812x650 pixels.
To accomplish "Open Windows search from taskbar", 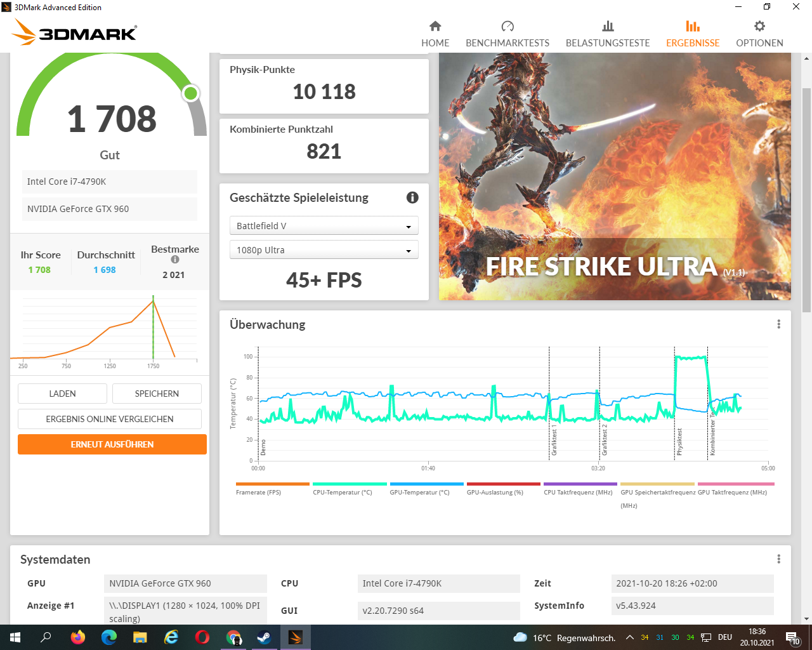I will [x=46, y=637].
